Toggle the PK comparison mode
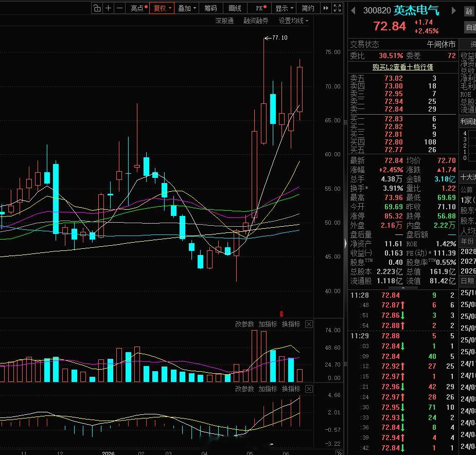The image size is (476, 455). (x=260, y=8)
